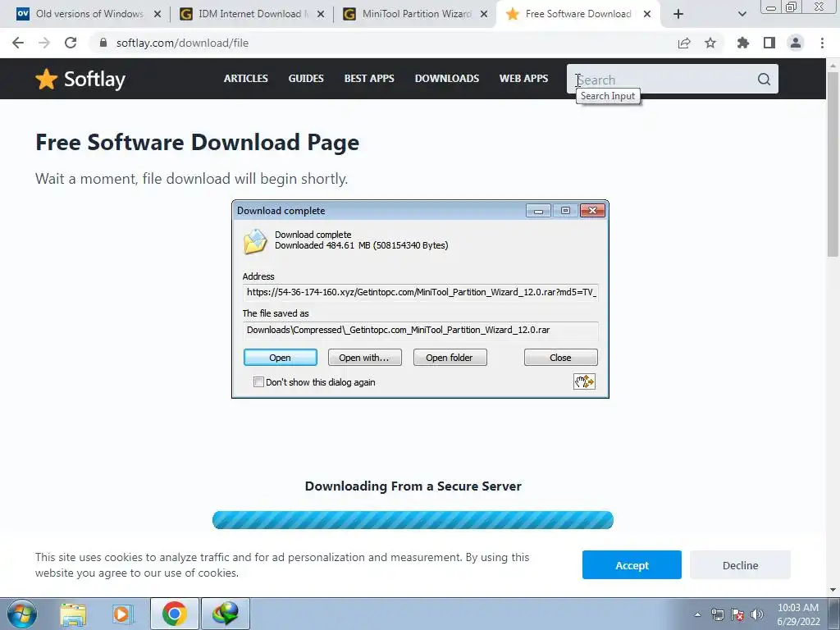Decline the cookie notice

[740, 564]
